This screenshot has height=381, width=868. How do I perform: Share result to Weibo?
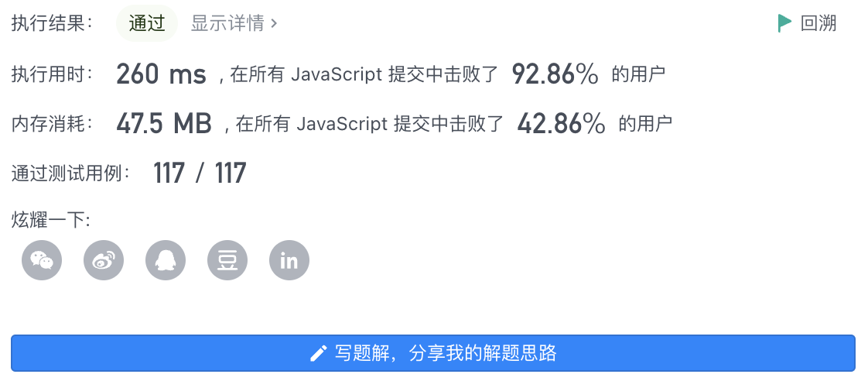pos(104,260)
